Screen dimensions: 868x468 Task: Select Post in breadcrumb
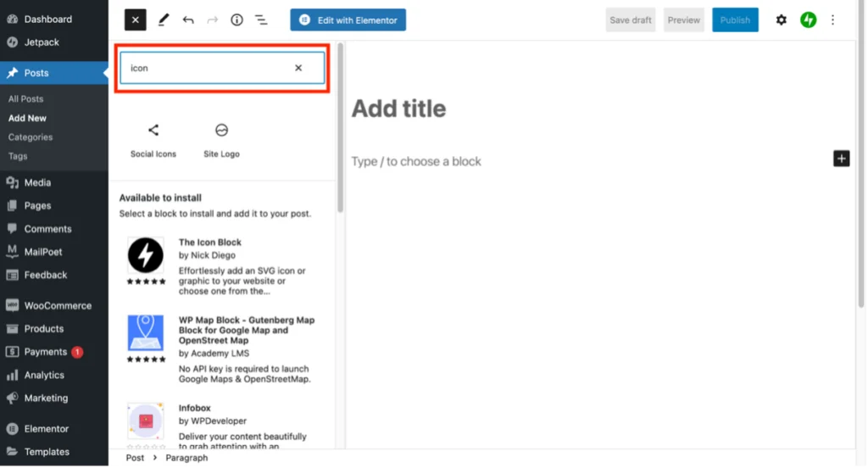click(x=135, y=459)
